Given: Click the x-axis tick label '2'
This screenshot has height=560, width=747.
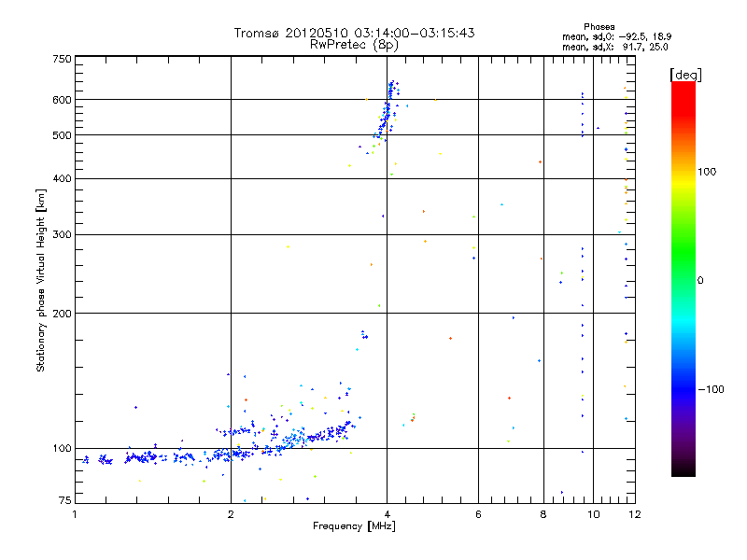Looking at the screenshot, I should pyautogui.click(x=231, y=514).
